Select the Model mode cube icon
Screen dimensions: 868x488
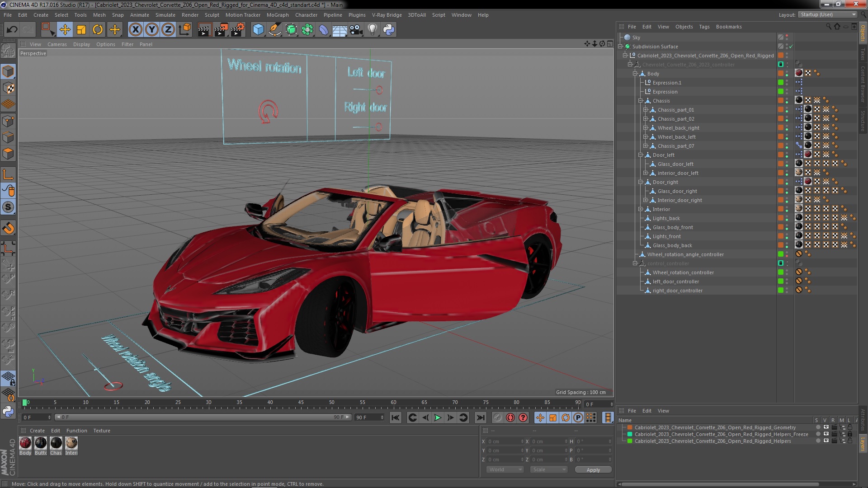(x=8, y=71)
